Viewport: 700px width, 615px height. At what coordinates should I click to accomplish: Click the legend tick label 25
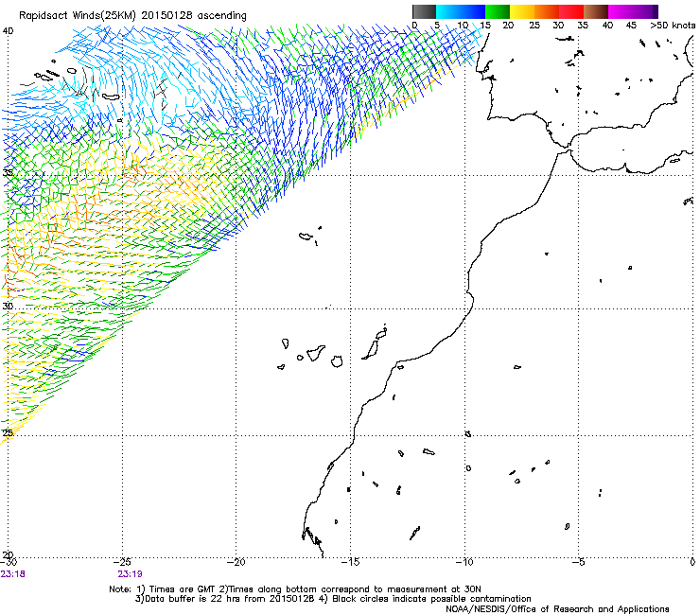(534, 26)
